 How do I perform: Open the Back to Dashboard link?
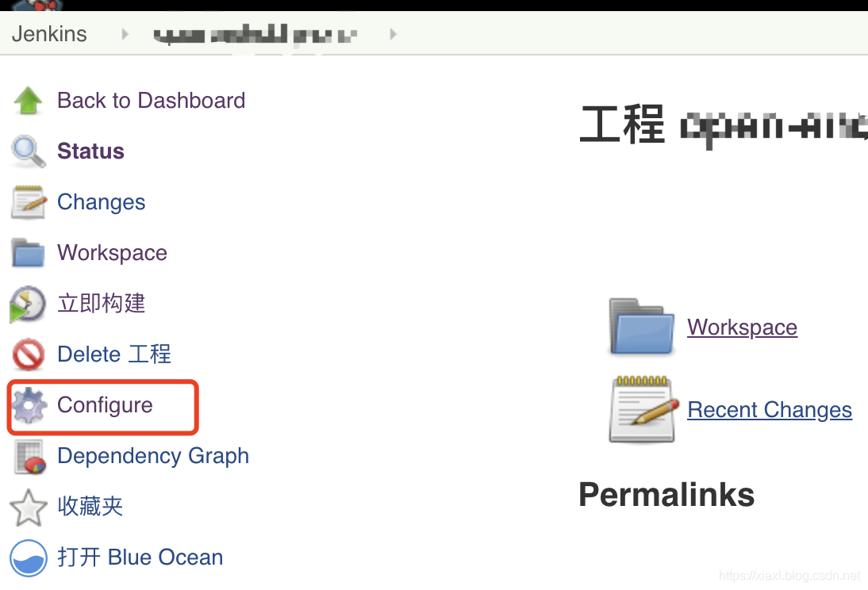coord(151,101)
